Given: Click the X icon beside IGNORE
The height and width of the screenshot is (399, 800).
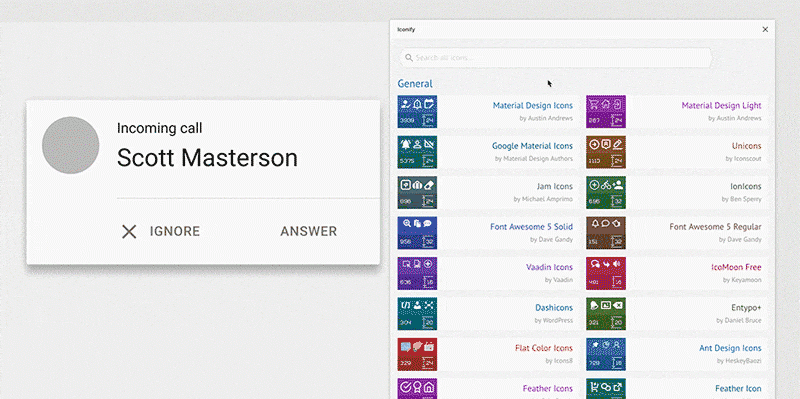Looking at the screenshot, I should [129, 232].
